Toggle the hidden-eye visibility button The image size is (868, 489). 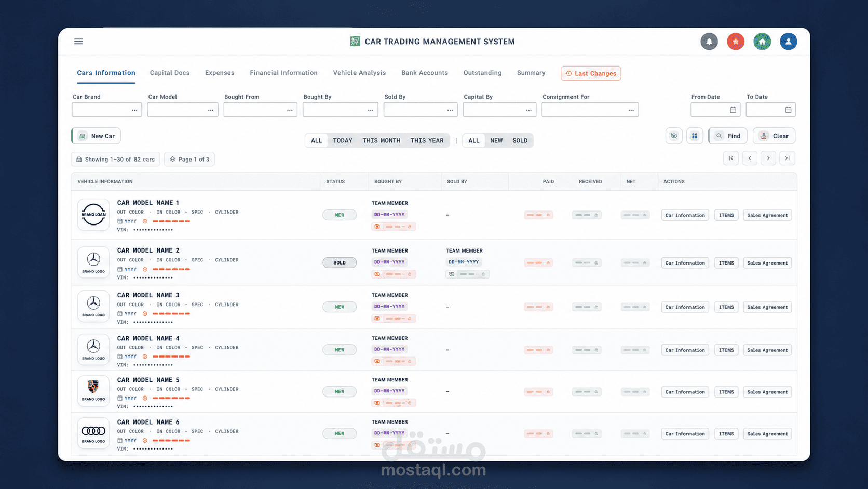(x=674, y=136)
